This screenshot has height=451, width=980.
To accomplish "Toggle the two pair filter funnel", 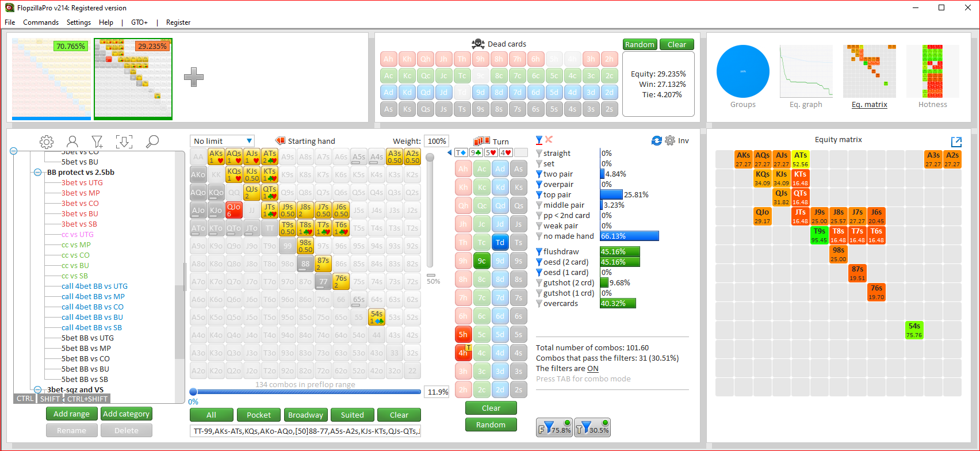I will pos(539,174).
